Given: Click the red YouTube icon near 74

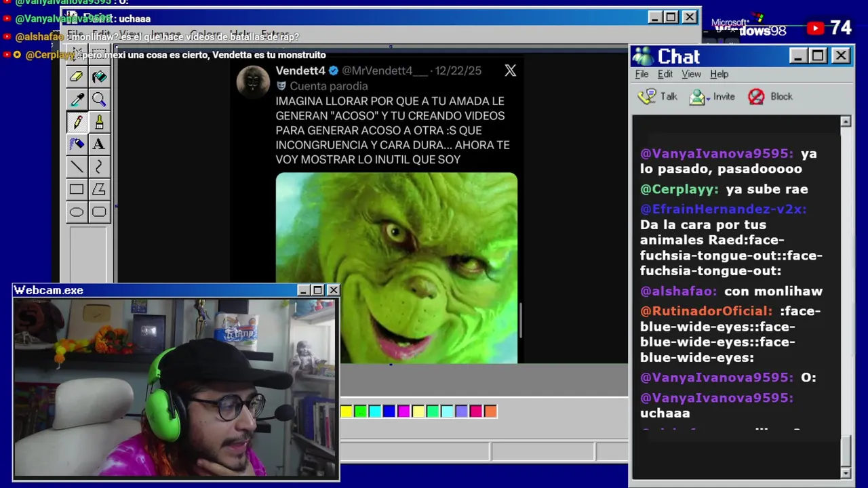Looking at the screenshot, I should 815,28.
